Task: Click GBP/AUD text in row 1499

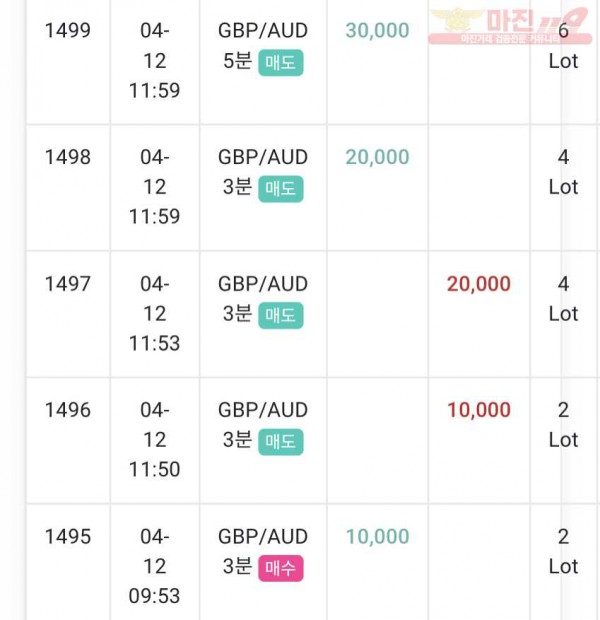Action: click(263, 30)
